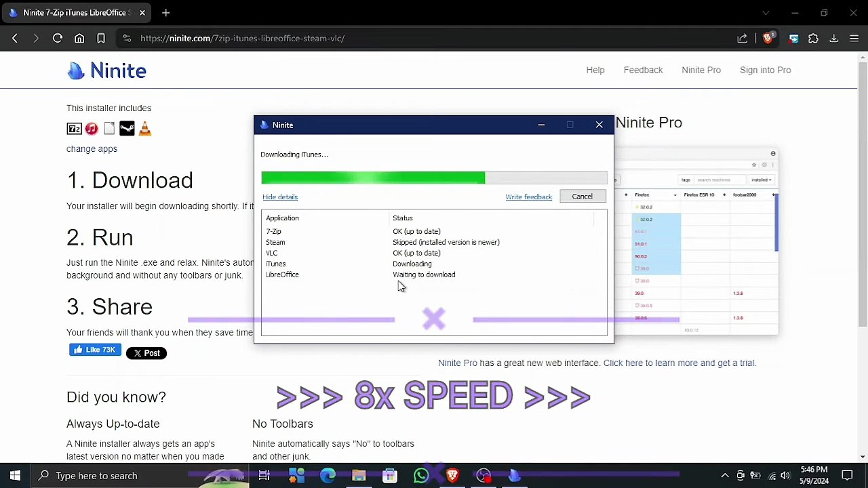Click the Facebook Like 73K button
Viewport: 868px width, 488px height.
click(95, 350)
